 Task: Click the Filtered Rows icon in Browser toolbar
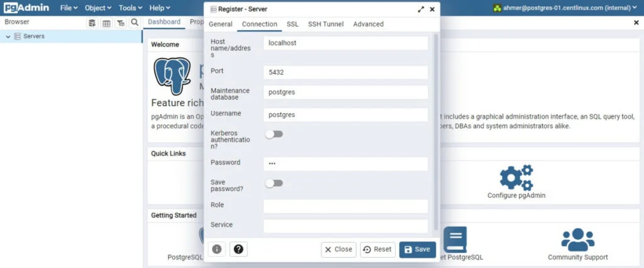(120, 23)
